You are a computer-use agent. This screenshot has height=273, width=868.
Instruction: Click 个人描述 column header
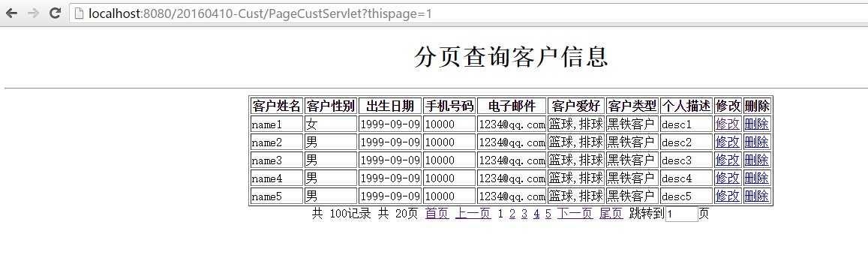686,106
